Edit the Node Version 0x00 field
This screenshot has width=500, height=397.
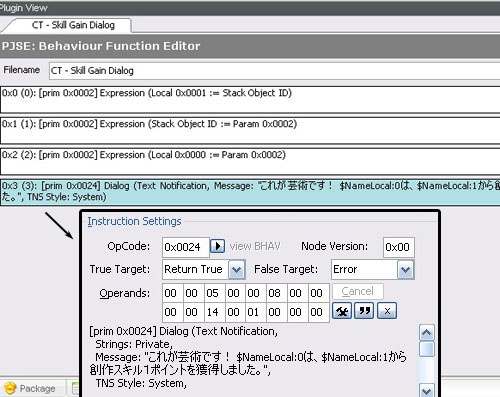[399, 247]
